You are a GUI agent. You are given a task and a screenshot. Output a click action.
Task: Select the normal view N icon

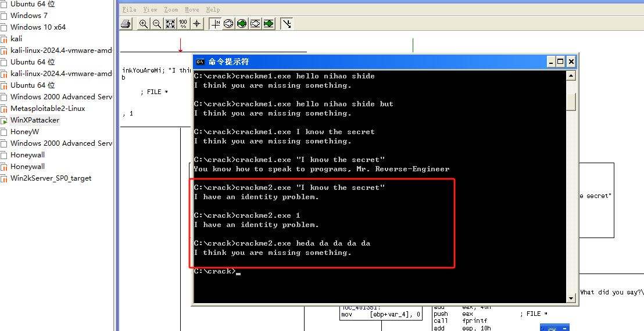(215, 24)
